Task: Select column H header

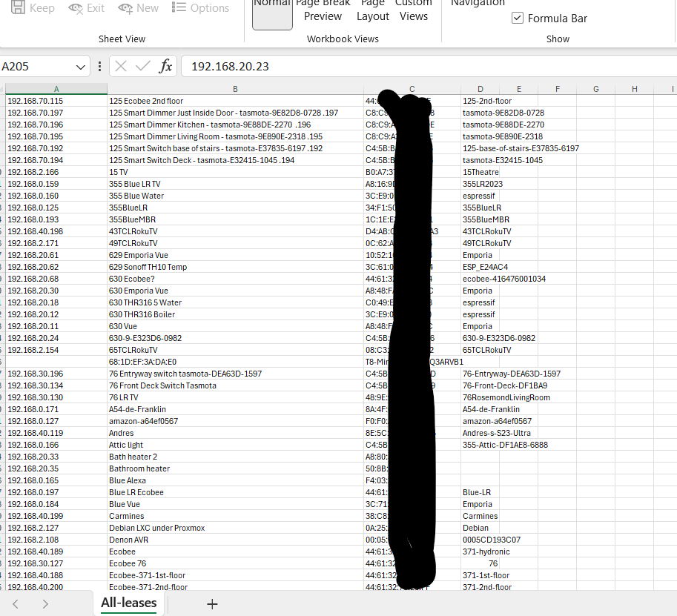Action: click(634, 89)
